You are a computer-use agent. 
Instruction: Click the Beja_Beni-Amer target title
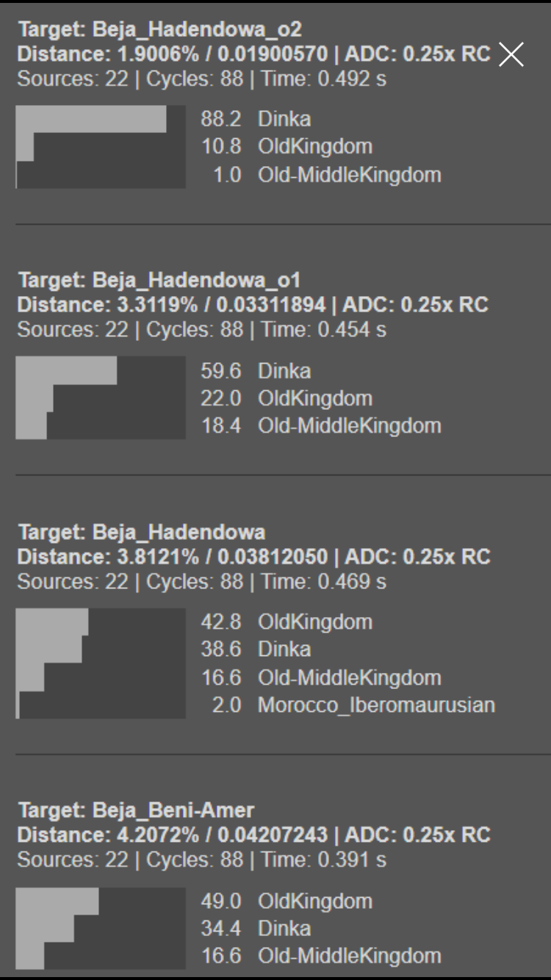(x=136, y=810)
